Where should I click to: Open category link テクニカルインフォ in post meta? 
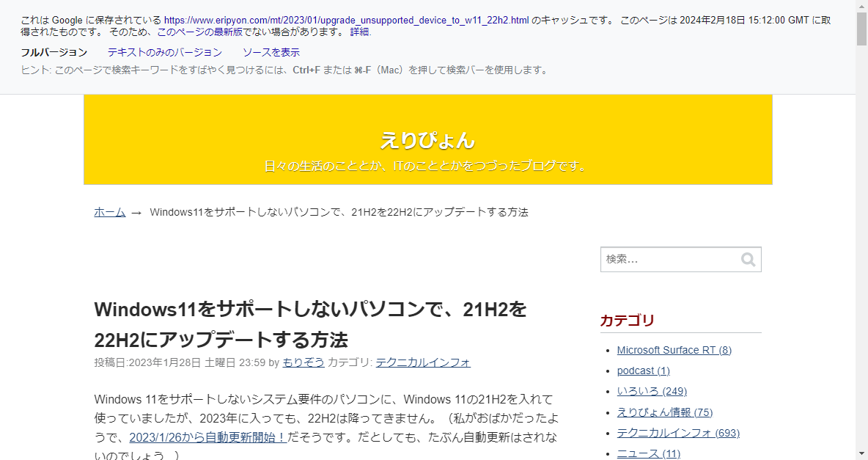pyautogui.click(x=423, y=362)
